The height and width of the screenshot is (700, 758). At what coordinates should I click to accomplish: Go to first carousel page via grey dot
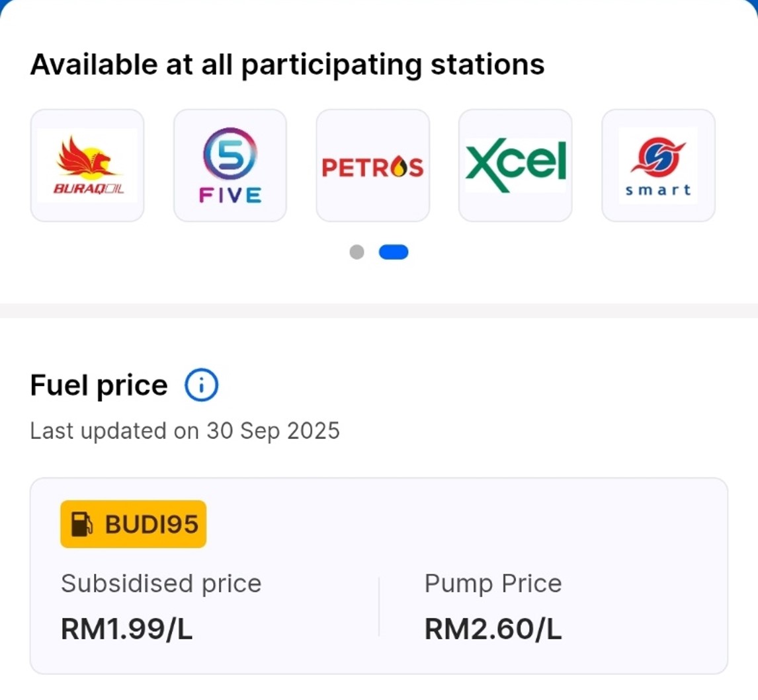pyautogui.click(x=357, y=252)
